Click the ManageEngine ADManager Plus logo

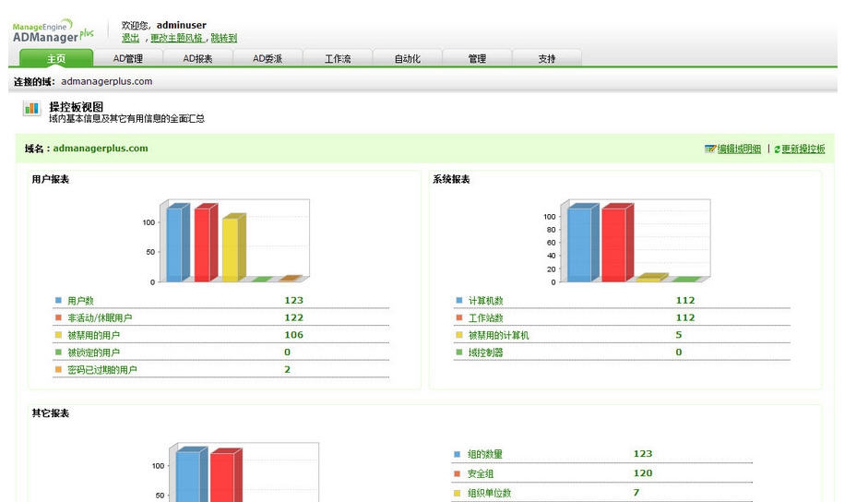[54, 31]
